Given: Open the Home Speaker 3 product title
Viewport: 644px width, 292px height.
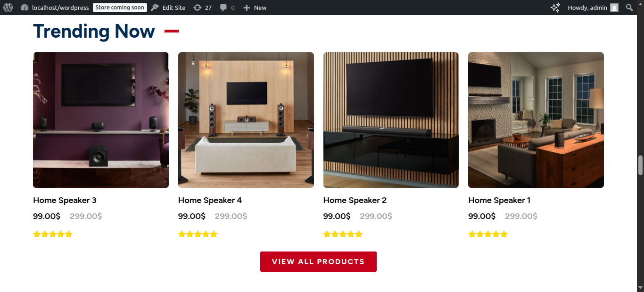Looking at the screenshot, I should point(65,200).
